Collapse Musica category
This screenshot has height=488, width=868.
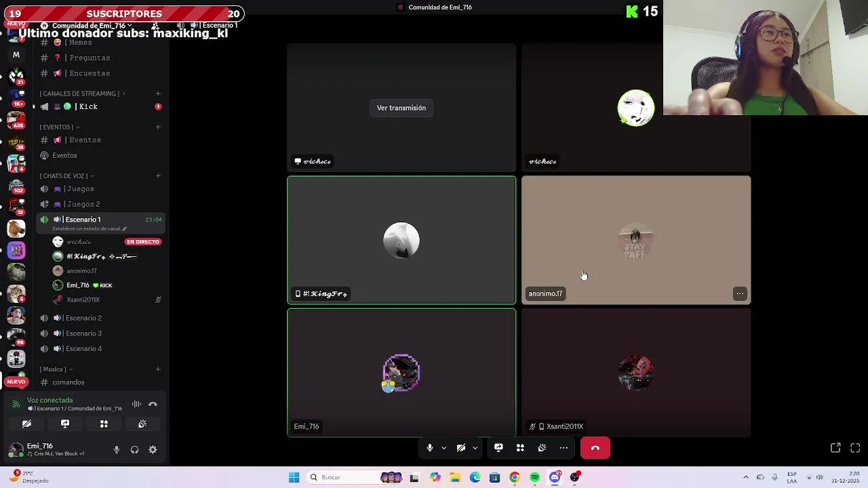[x=55, y=369]
